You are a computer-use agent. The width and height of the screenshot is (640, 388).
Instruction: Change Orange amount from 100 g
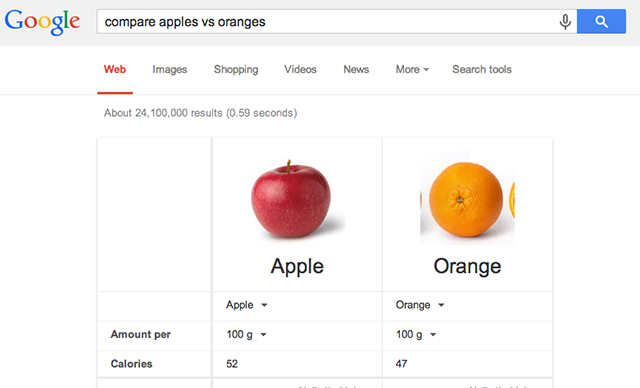(416, 335)
